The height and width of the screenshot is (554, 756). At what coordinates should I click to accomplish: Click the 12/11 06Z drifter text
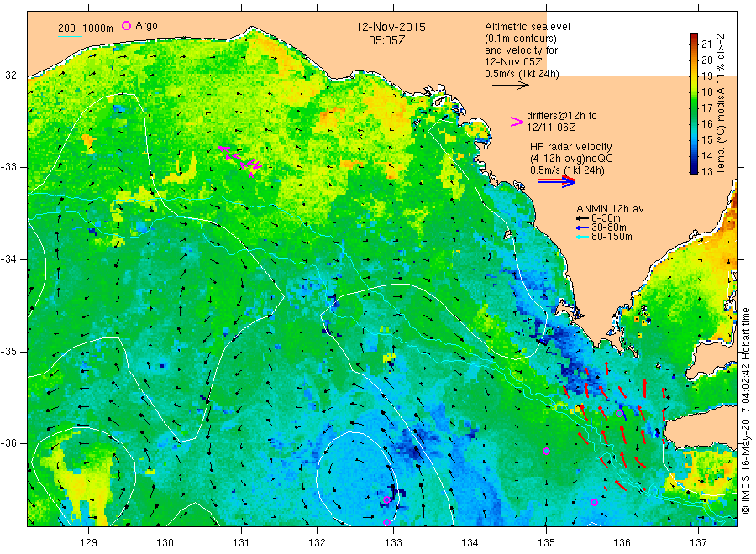pos(551,128)
